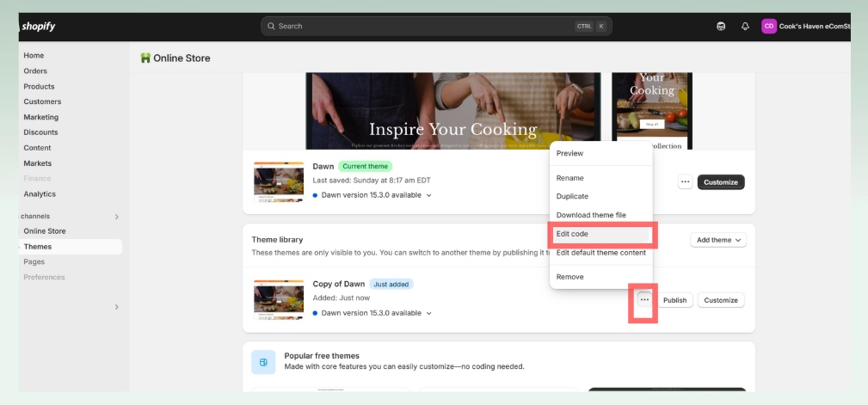
Task: Click the desktop theme preview image
Action: coord(453,111)
